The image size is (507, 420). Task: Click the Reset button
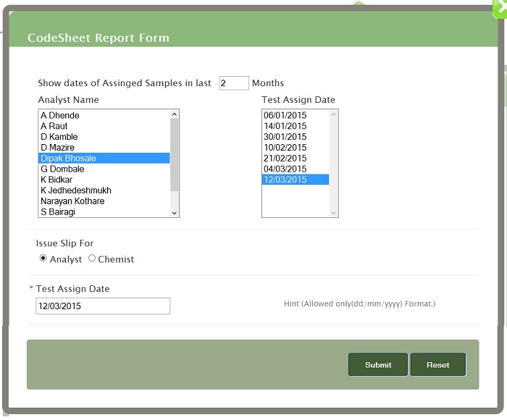click(437, 365)
